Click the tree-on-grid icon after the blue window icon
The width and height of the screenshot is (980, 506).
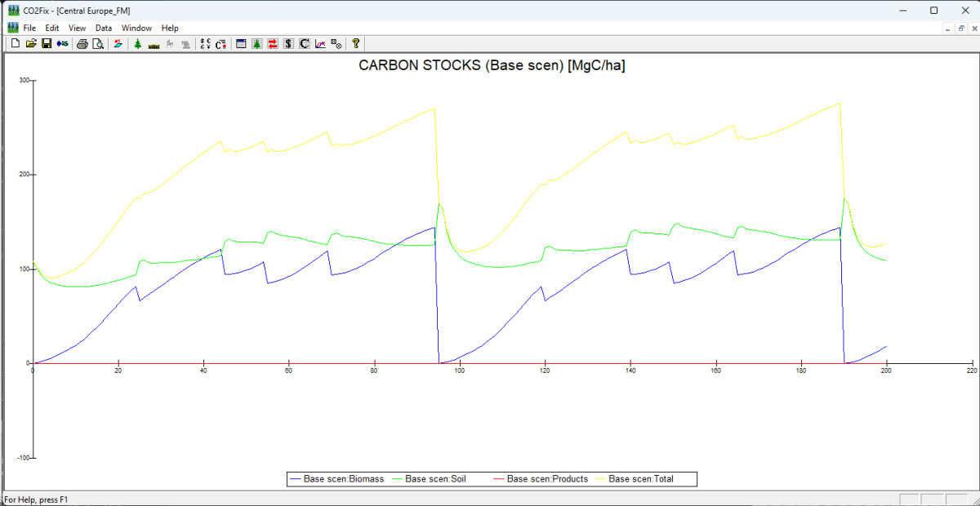coord(256,43)
